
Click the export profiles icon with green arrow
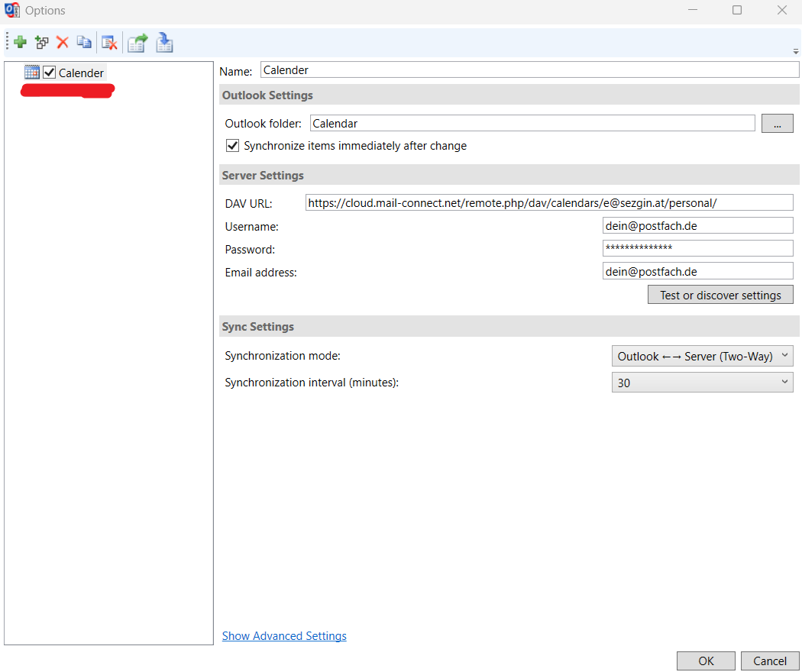click(137, 43)
